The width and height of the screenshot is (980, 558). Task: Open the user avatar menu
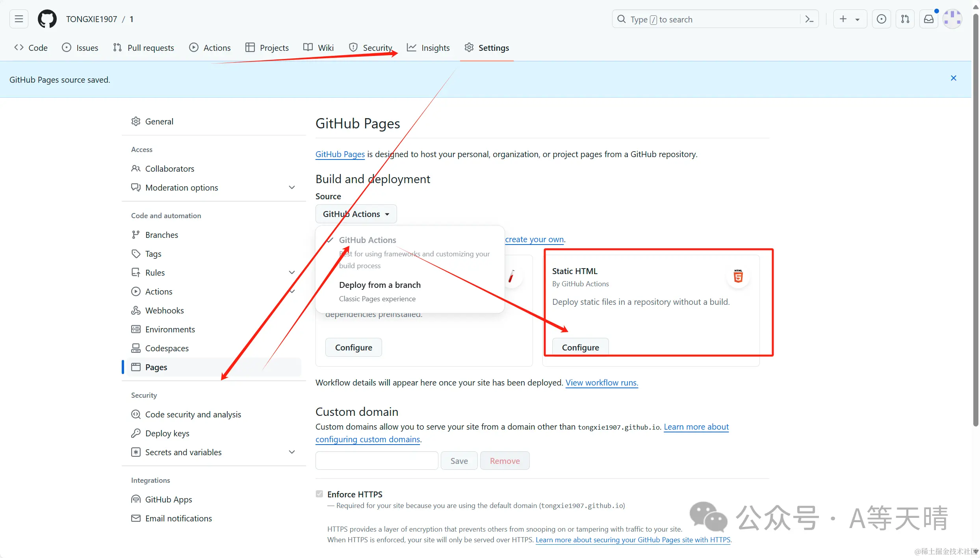point(952,19)
